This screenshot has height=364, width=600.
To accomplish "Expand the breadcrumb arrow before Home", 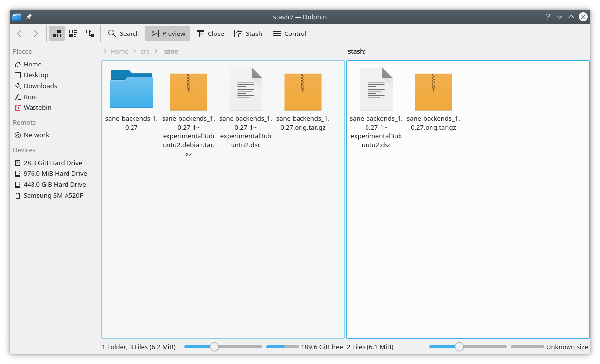I will [105, 51].
